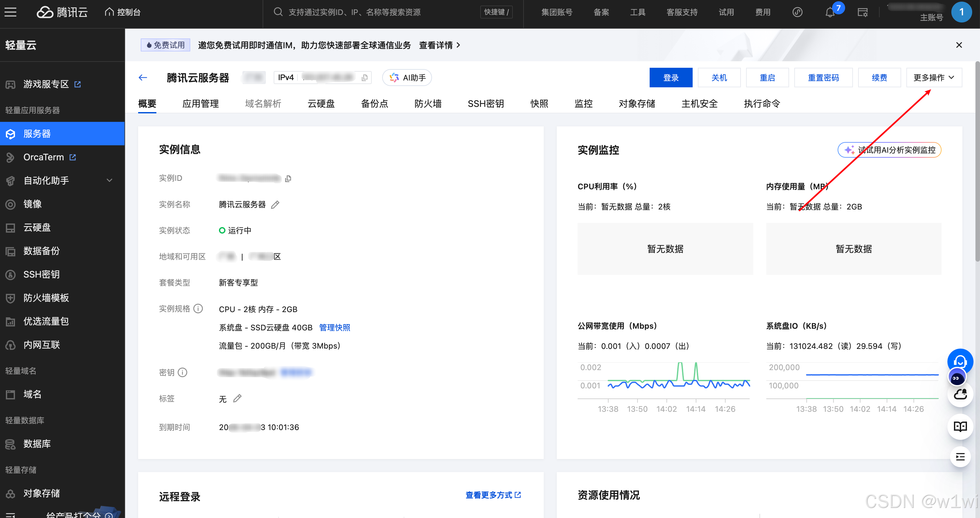Open OrcaTerm from the sidebar

pyautogui.click(x=43, y=157)
